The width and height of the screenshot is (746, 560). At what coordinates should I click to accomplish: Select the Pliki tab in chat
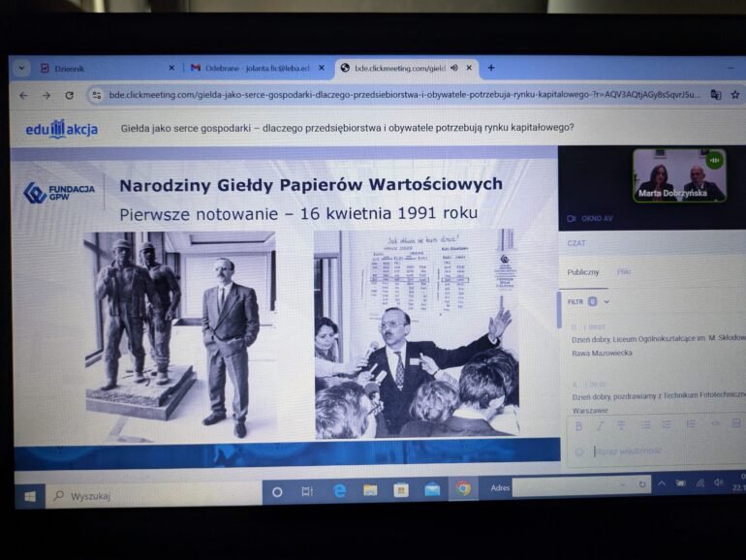point(622,272)
